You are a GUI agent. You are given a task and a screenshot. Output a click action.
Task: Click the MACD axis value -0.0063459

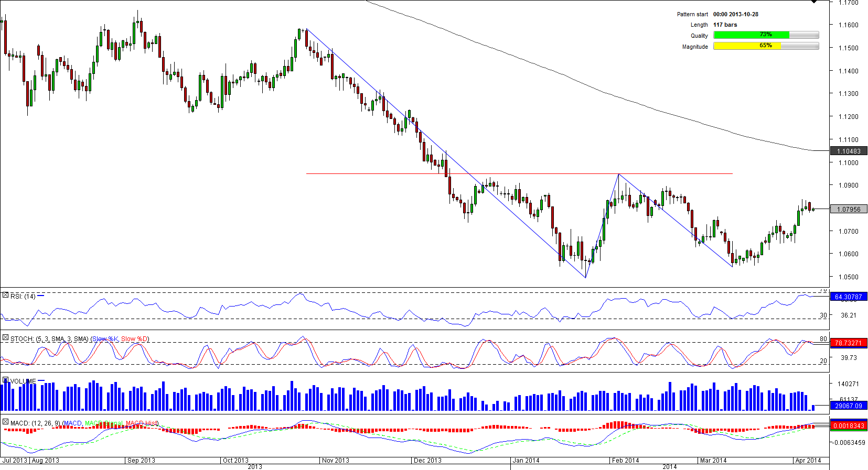coord(849,443)
